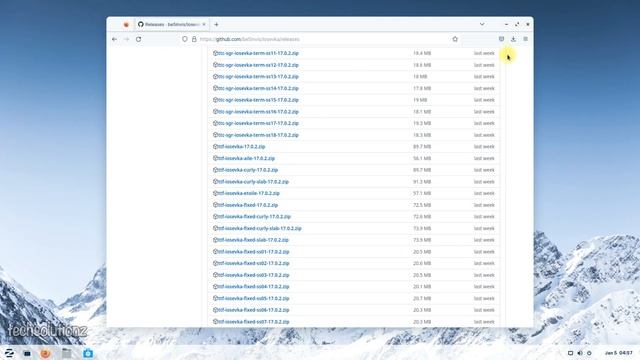Download ttf-iosevka-curly-slab-17.0.2.zip
The width and height of the screenshot is (640, 360).
[253, 182]
